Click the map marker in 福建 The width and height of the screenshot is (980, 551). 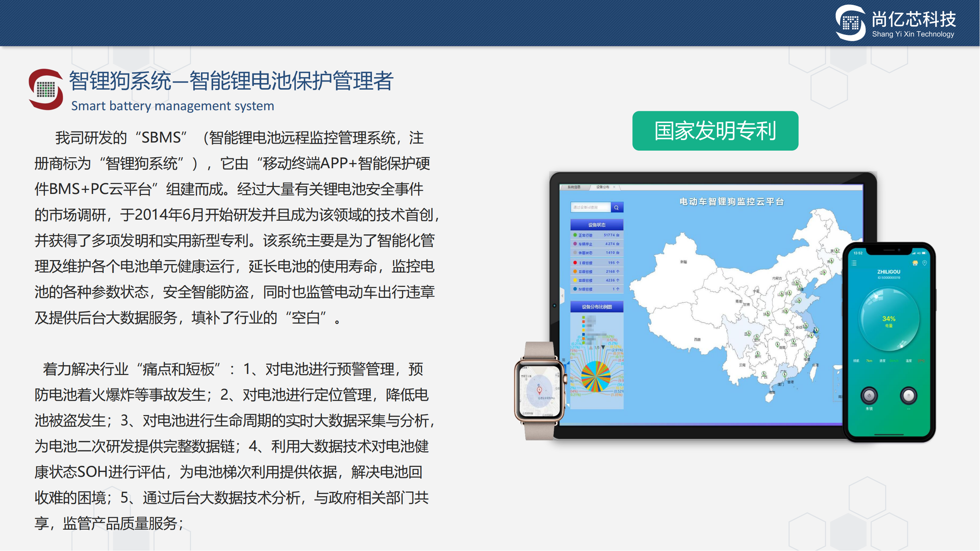click(x=806, y=355)
